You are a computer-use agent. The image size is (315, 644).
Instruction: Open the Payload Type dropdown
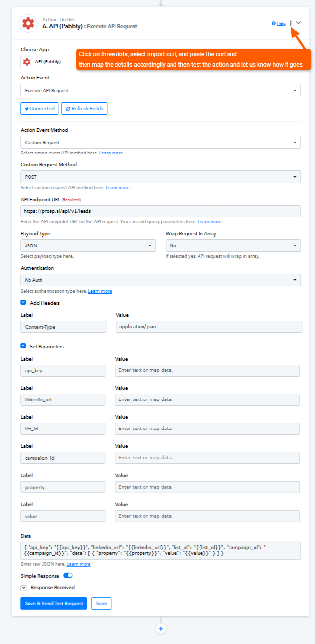pos(88,245)
